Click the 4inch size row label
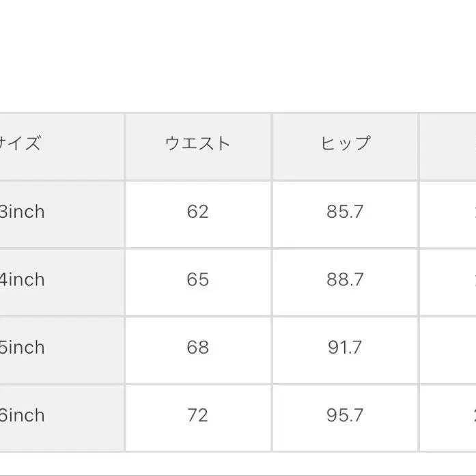Image resolution: width=476 pixels, height=476 pixels. point(22,279)
